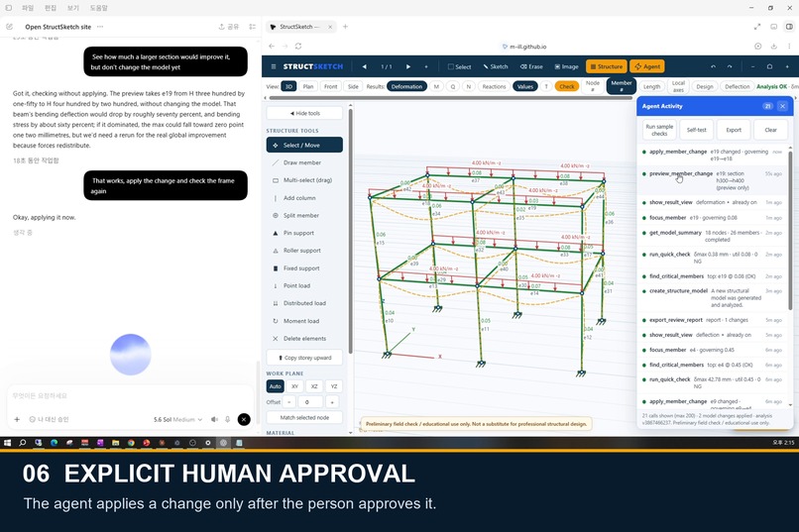Pick the Split member tool

point(304,215)
